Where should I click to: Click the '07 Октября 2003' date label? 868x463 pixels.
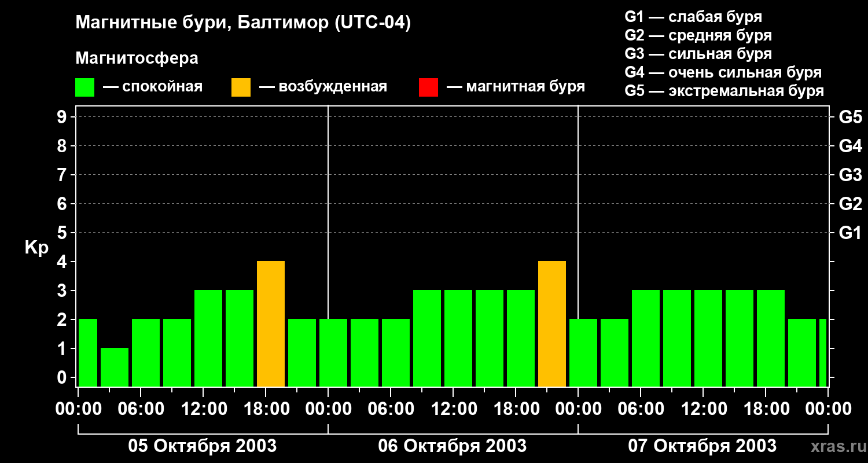point(703,446)
